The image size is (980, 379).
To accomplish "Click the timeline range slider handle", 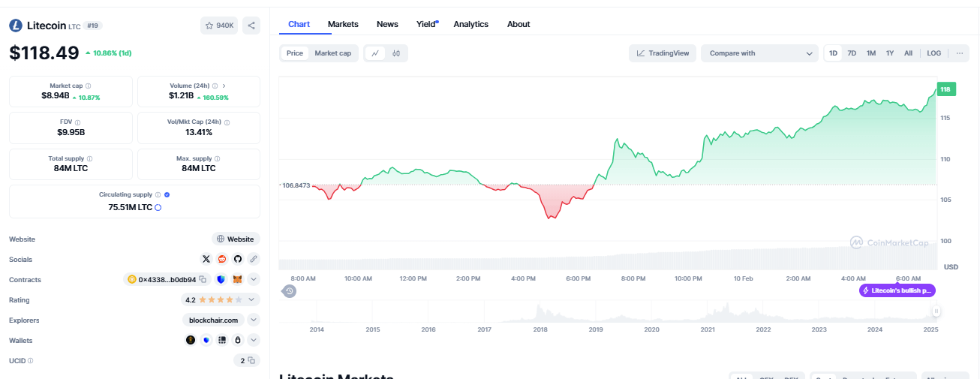I will coord(936,310).
